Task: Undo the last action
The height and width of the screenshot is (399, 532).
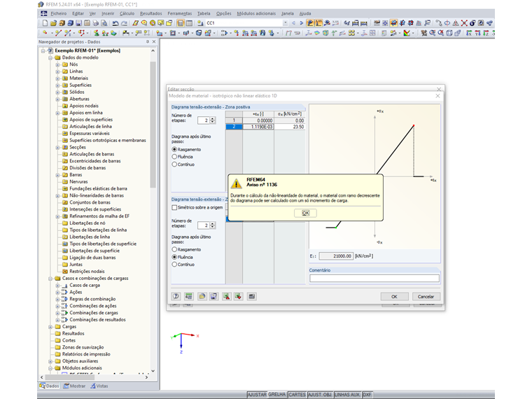Action: point(115,23)
